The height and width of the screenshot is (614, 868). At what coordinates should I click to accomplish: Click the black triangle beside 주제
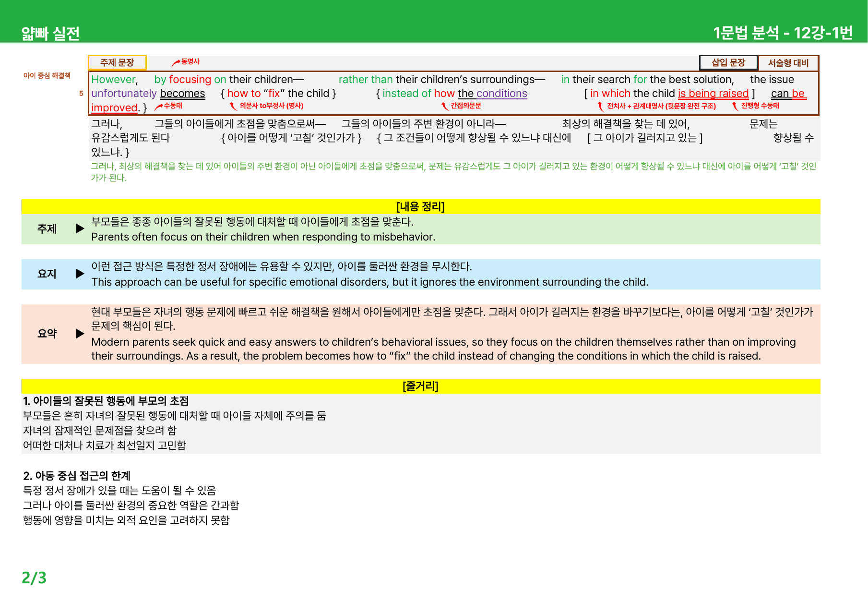tap(80, 229)
